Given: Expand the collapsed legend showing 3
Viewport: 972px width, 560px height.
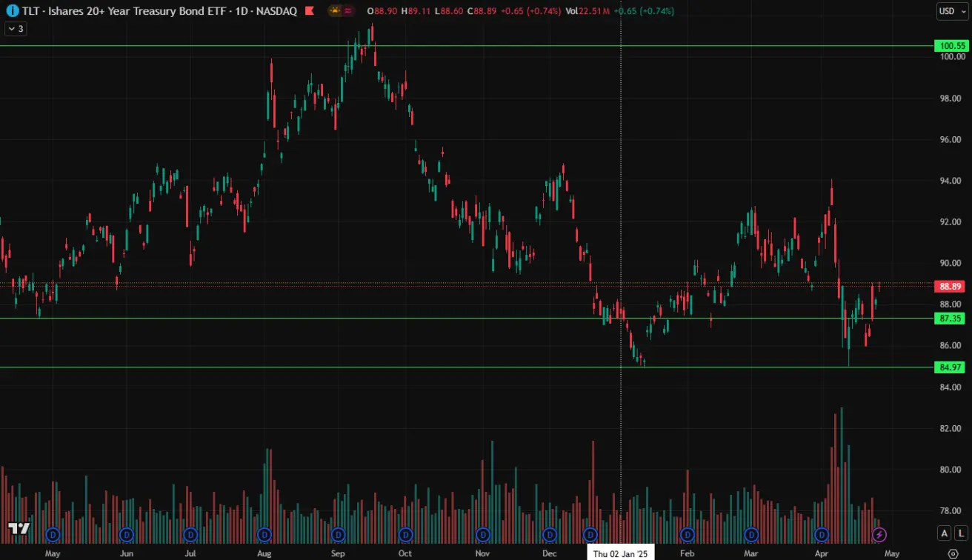Looking at the screenshot, I should [x=16, y=29].
